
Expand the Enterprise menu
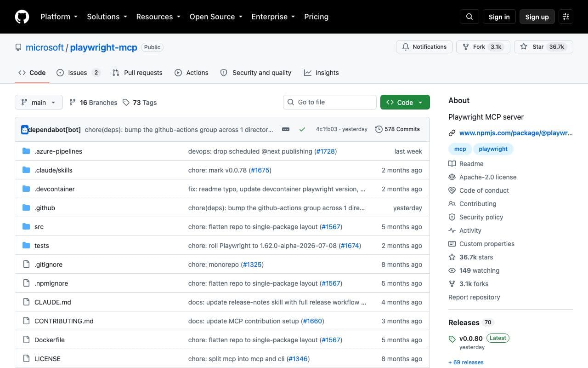click(273, 17)
